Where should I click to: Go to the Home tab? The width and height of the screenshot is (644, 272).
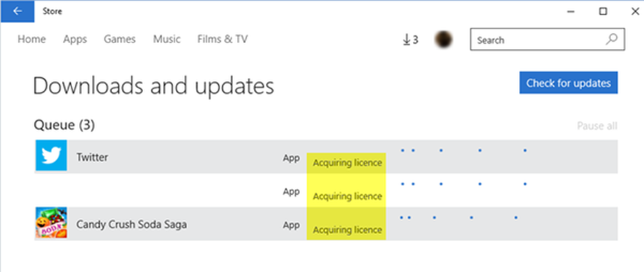pyautogui.click(x=32, y=39)
